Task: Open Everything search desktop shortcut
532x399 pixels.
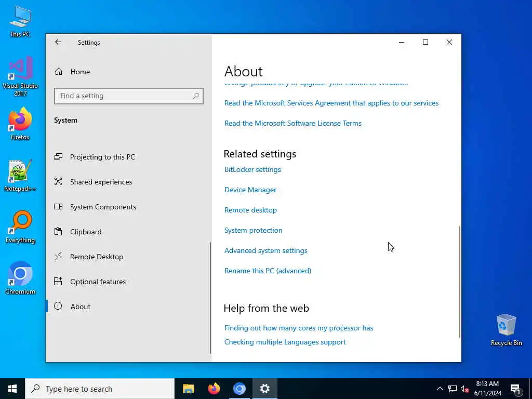Action: pos(20,227)
